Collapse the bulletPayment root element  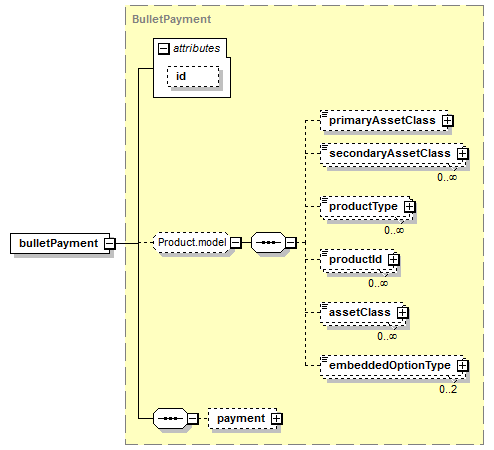click(110, 244)
